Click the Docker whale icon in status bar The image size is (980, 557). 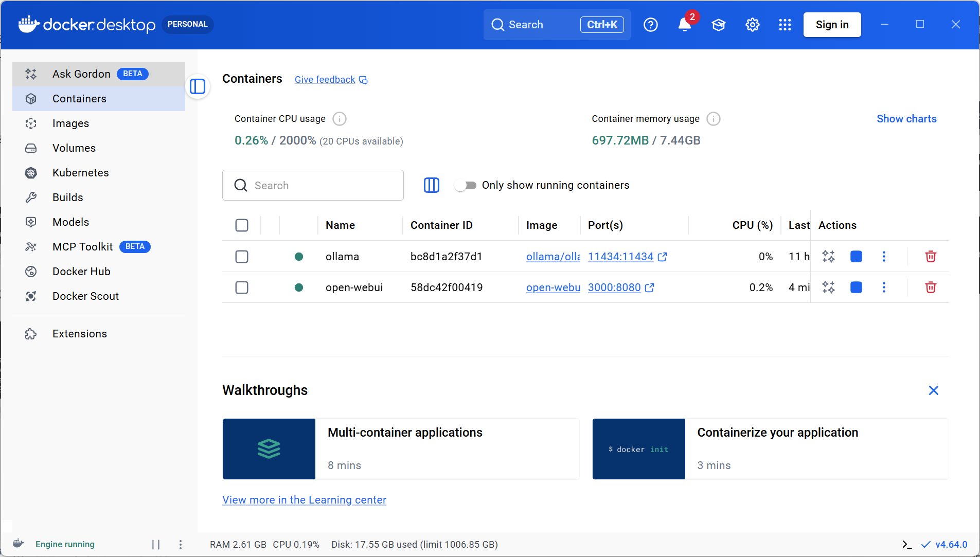19,544
